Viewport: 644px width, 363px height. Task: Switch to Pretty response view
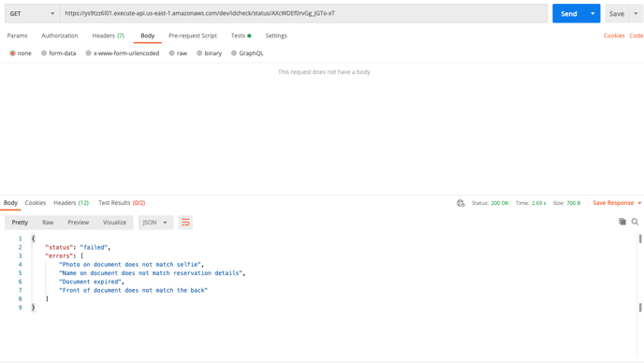tap(20, 222)
